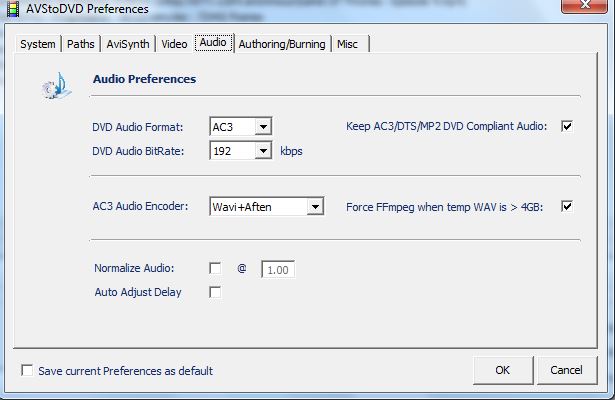Enable the Auto Adjust Delay checkbox
The height and width of the screenshot is (400, 615).
click(215, 292)
